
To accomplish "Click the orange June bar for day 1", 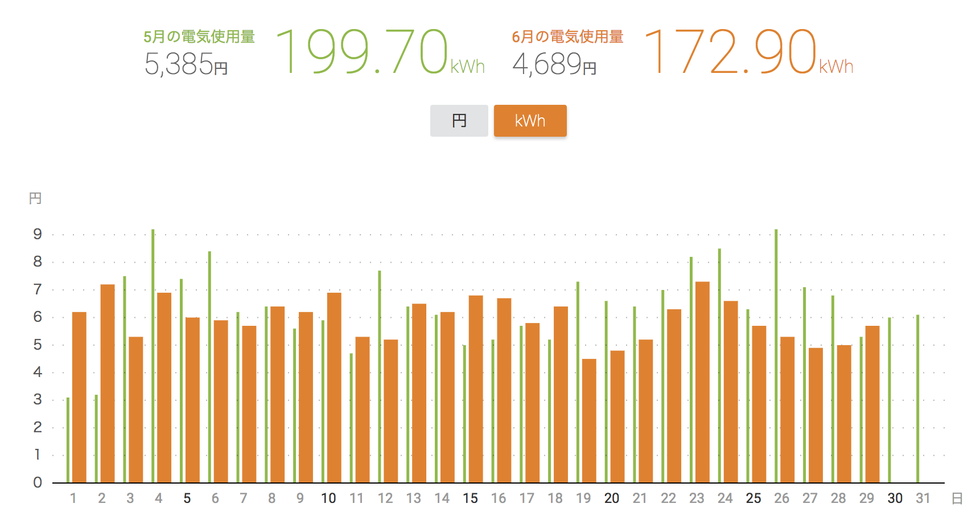I will point(79,398).
